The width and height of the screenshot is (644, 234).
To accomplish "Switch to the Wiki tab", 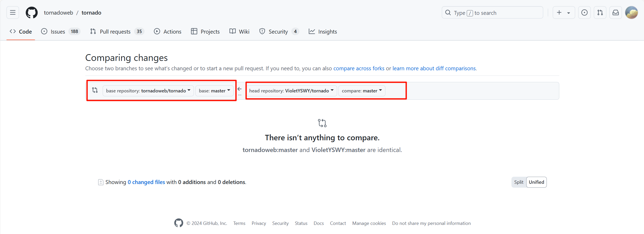I will coord(239,31).
